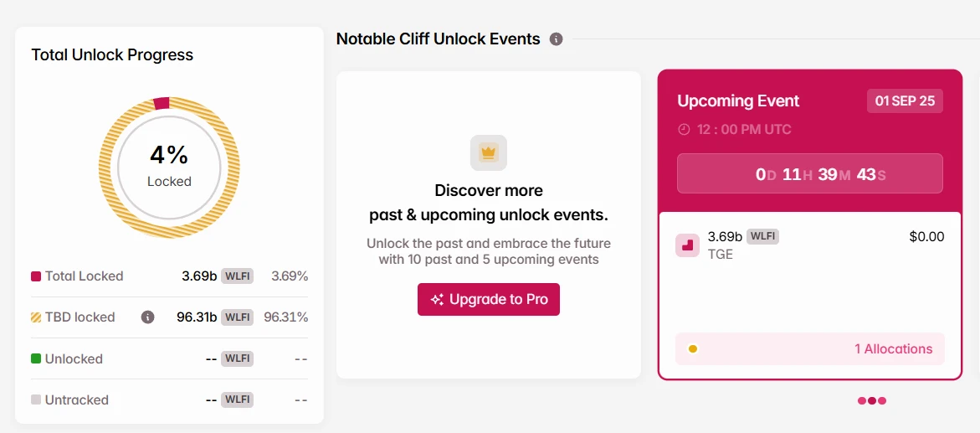Screen dimensions: 980x433
Task: Click the red Total Locked legend square
Action: coord(36,276)
